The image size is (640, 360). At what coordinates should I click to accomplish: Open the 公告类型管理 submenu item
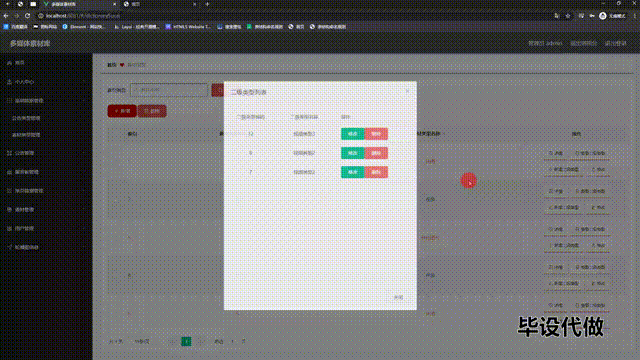pos(26,118)
